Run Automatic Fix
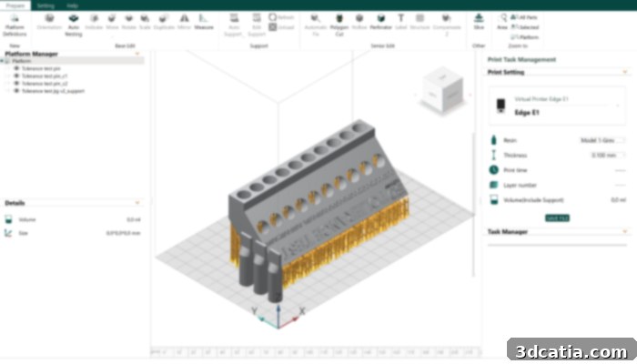The width and height of the screenshot is (637, 364). 315,25
